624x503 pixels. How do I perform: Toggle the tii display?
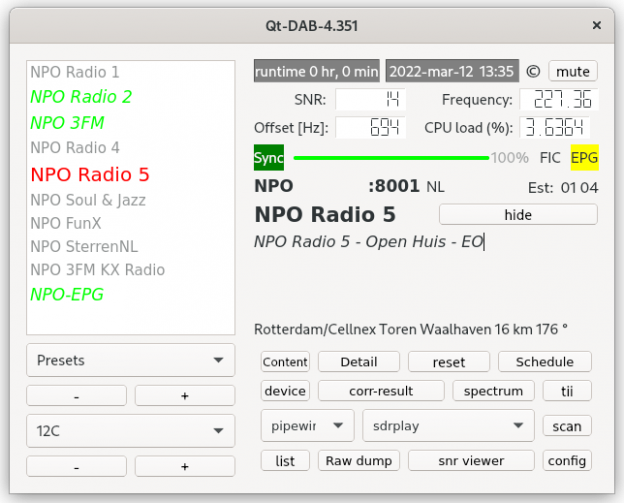[x=566, y=391]
